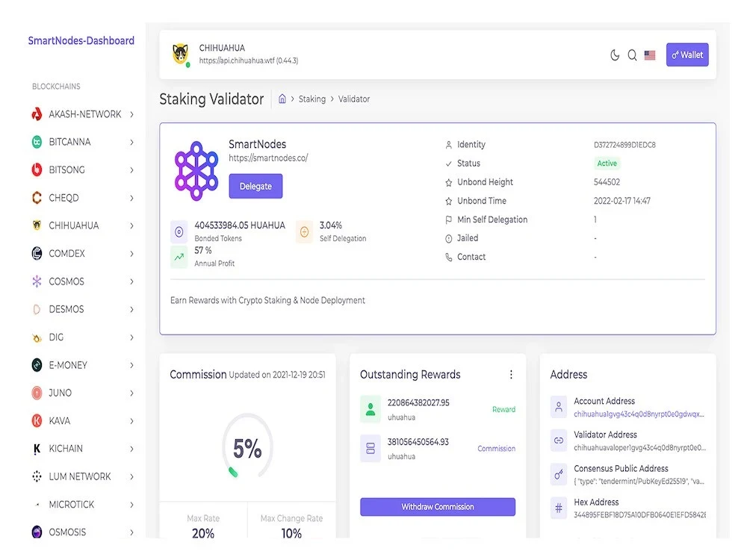Click the Annual Profit chart icon
The width and height of the screenshot is (747, 560).
[x=179, y=257]
